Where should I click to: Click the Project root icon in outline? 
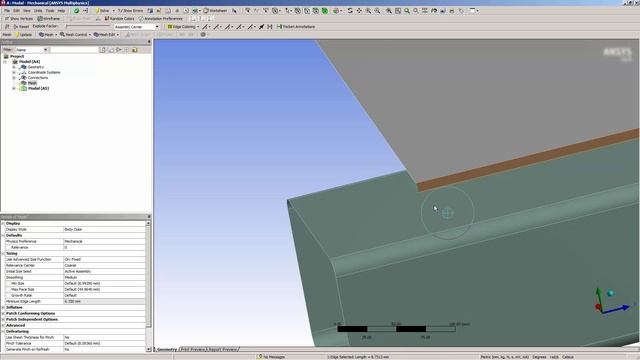click(x=6, y=56)
